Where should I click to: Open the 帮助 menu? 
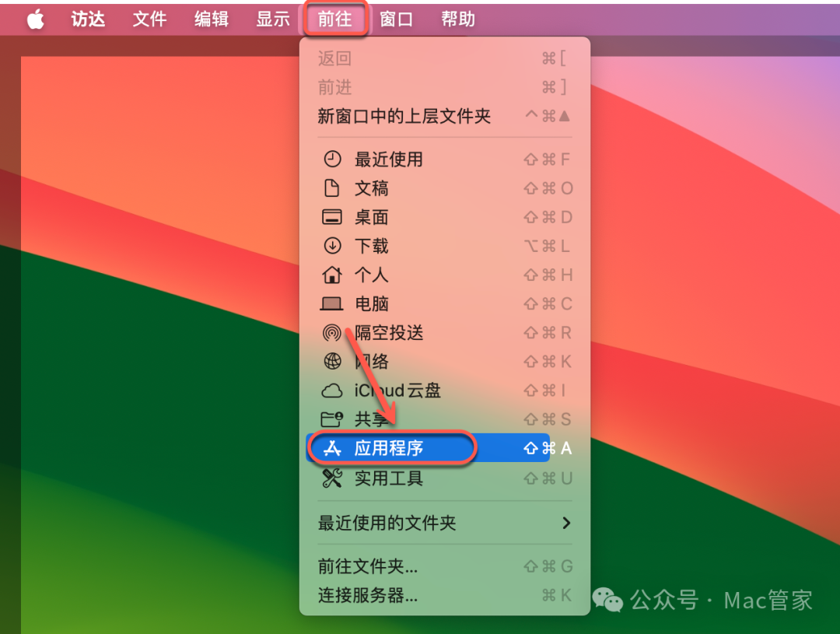457,19
